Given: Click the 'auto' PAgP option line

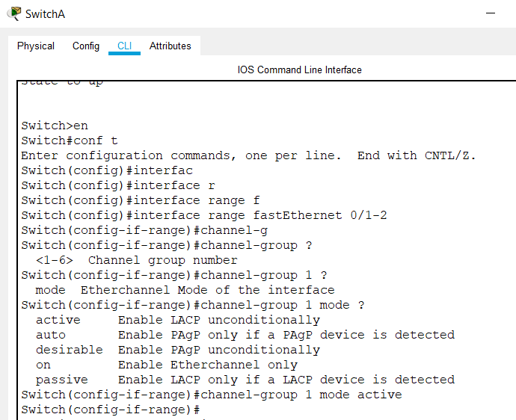Looking at the screenshot, I should click(245, 335).
